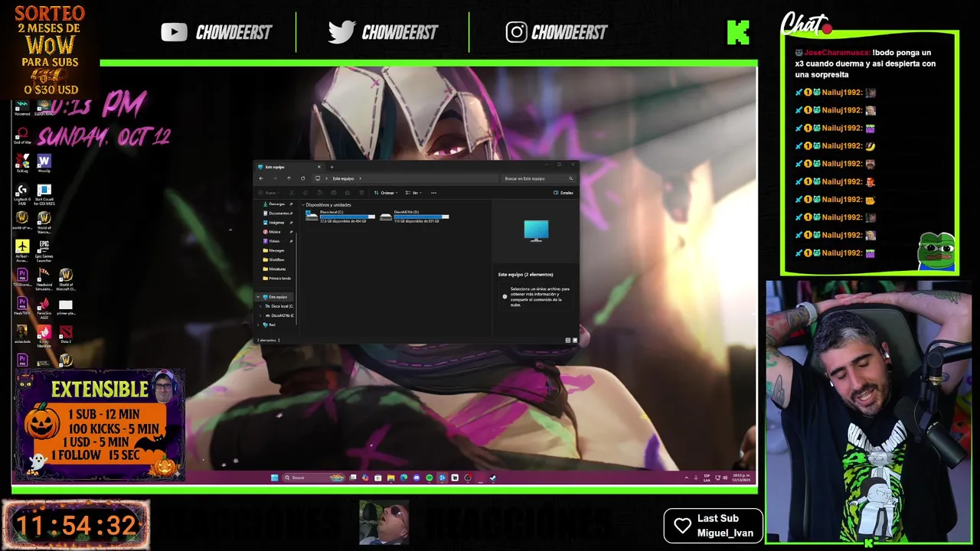The width and height of the screenshot is (980, 551).
Task: Click the green Kick logo
Action: click(x=738, y=32)
